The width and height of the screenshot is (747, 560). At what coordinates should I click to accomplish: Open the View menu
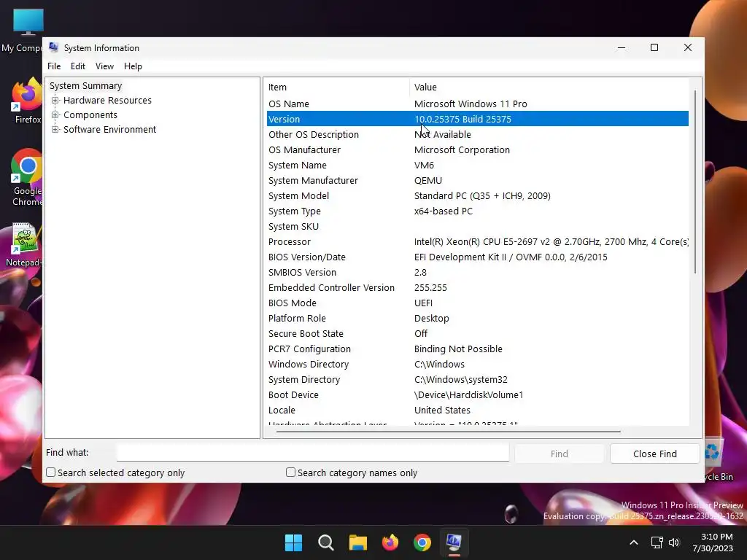(x=104, y=66)
